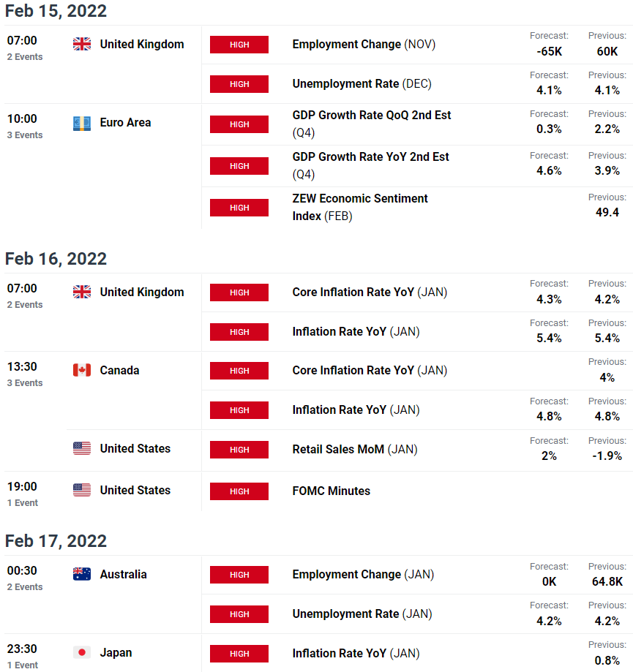Click the Canada flag icon
Viewport: 633px width, 672px height.
[x=81, y=370]
